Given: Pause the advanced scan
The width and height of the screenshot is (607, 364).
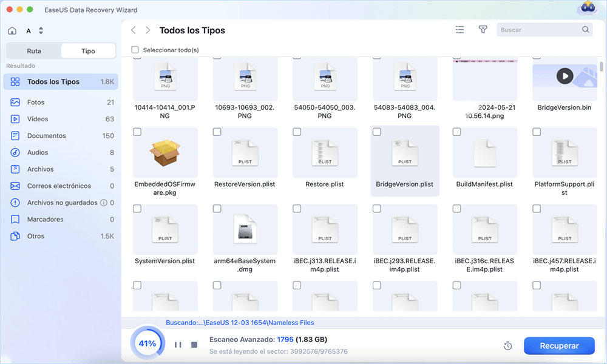Looking at the screenshot, I should click(178, 345).
